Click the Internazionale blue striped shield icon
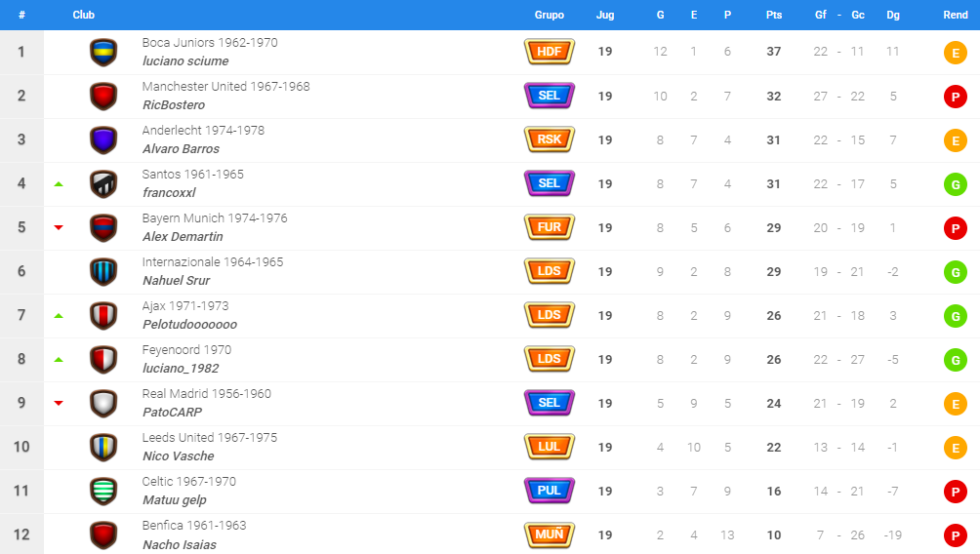This screenshot has width=980, height=554. [x=103, y=272]
